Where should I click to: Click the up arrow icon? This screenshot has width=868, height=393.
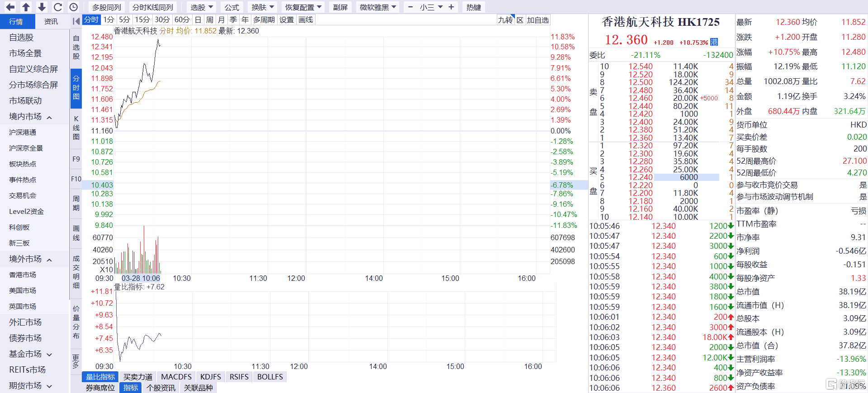[x=26, y=7]
